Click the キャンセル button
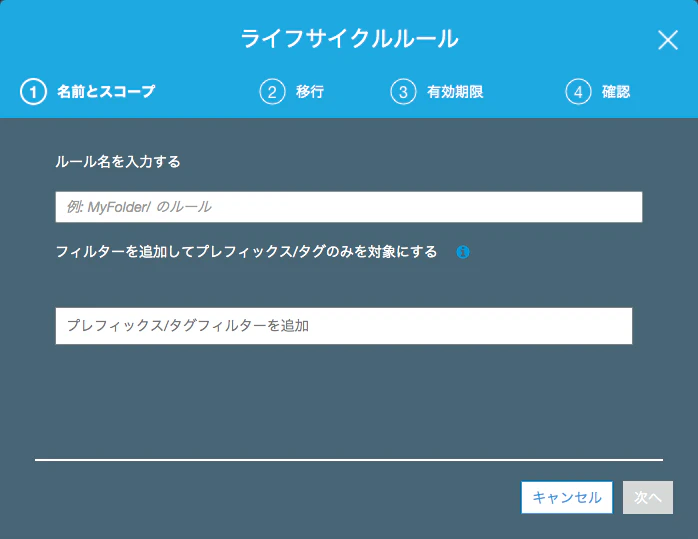Screen dimensions: 698x539 [x=567, y=497]
